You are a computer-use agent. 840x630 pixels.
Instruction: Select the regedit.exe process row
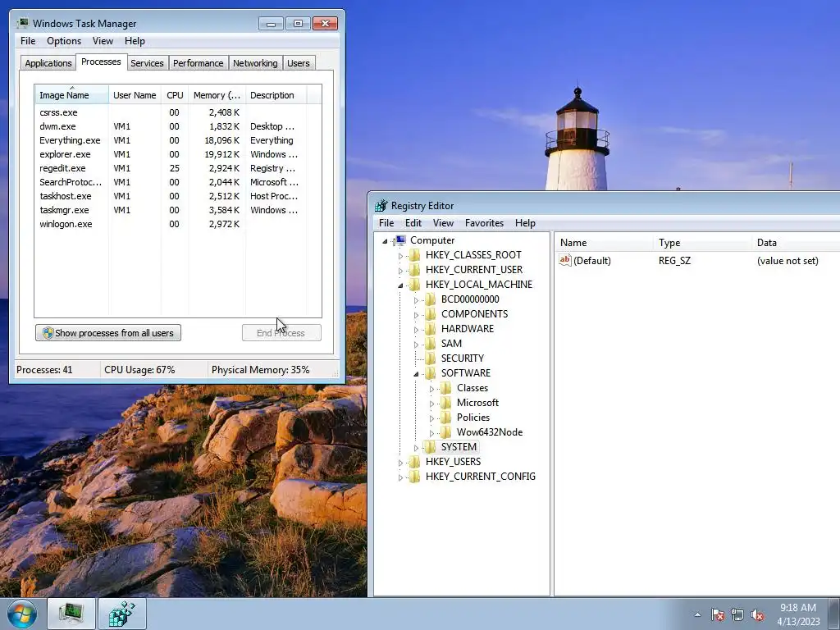click(x=178, y=168)
